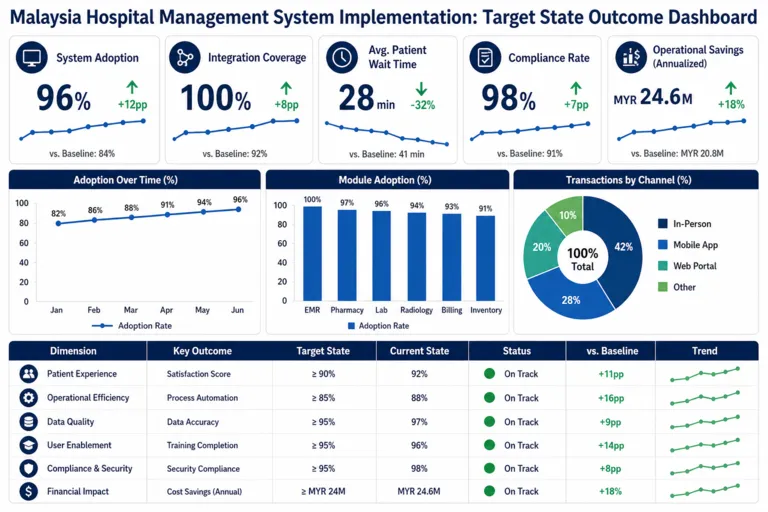Click the 10% Other donut segment
This screenshot has height=512, width=768.
click(568, 214)
